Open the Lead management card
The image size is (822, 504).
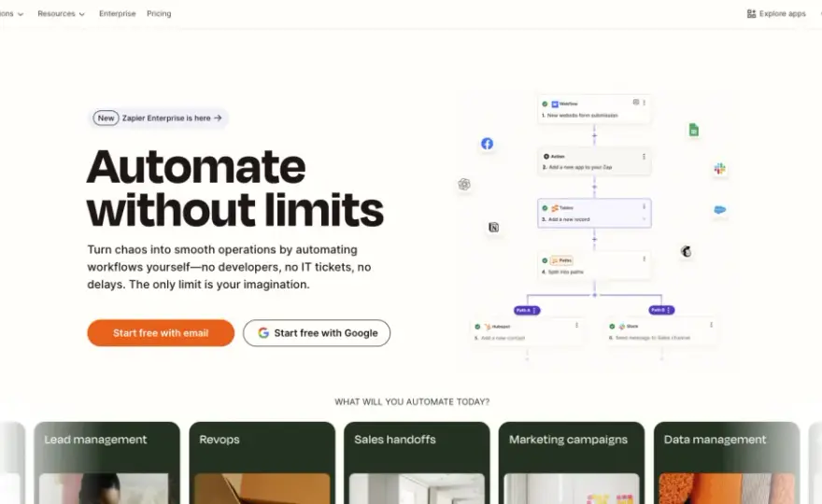(106, 463)
